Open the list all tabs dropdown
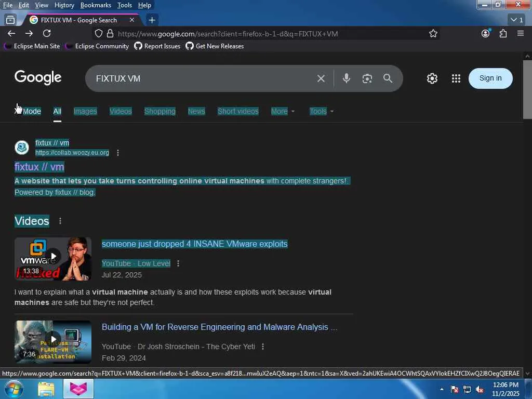This screenshot has width=532, height=399. 517,20
